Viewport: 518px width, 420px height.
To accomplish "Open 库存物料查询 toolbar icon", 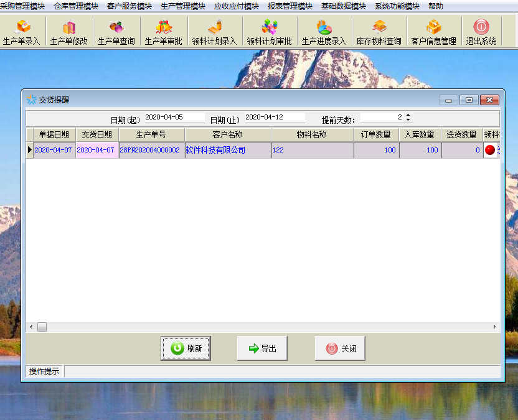I will click(379, 32).
